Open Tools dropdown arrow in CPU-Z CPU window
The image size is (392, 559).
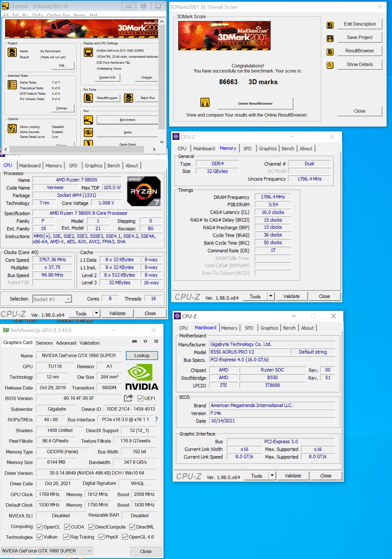point(97,313)
